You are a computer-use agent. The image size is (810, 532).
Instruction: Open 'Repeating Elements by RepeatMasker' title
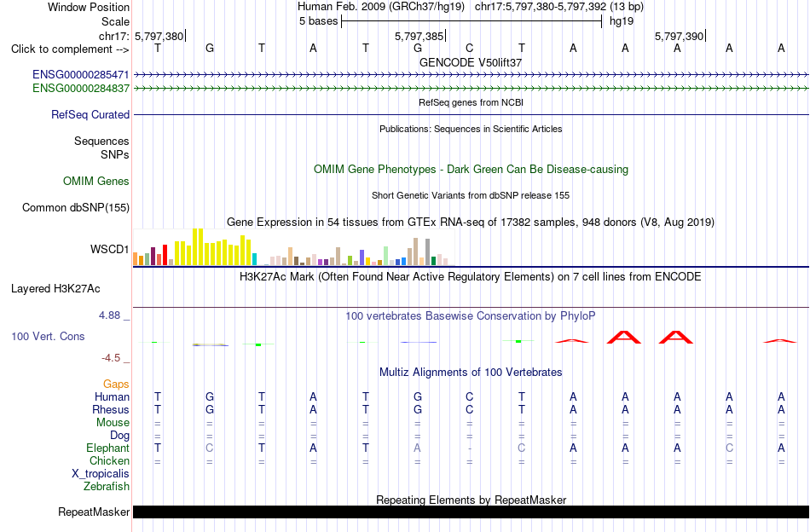pos(471,500)
